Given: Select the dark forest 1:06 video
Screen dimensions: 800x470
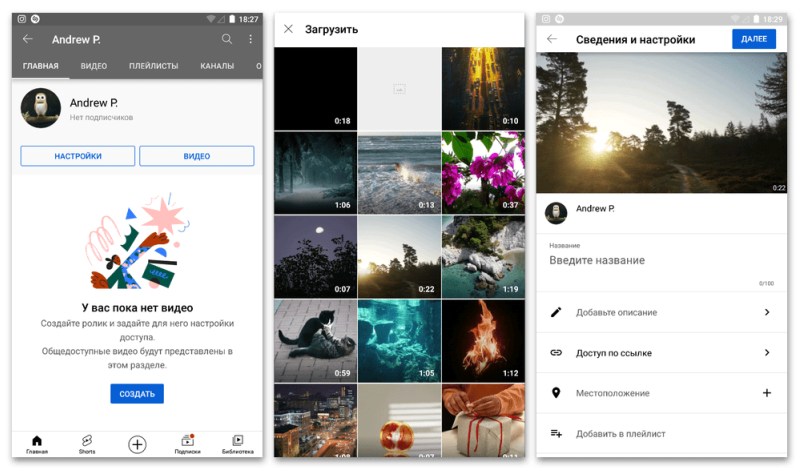Looking at the screenshot, I should (x=315, y=172).
